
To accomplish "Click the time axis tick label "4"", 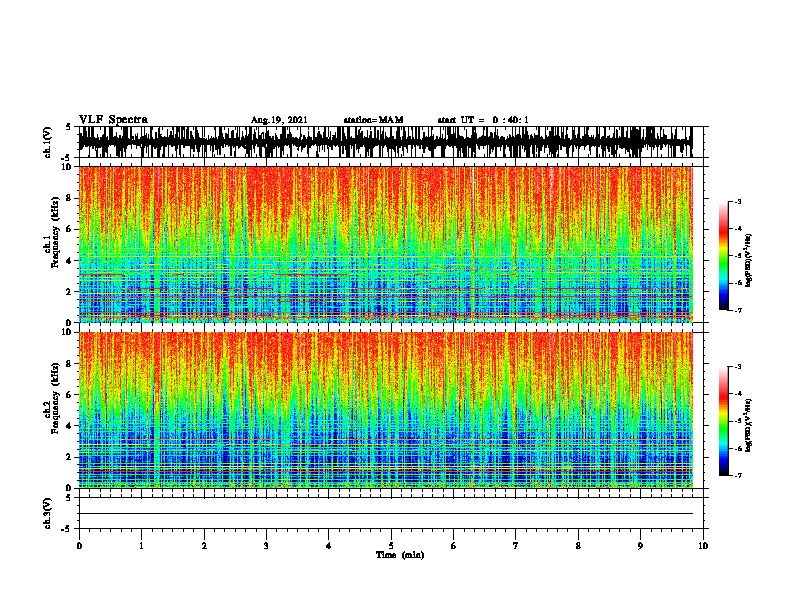I will (x=329, y=546).
